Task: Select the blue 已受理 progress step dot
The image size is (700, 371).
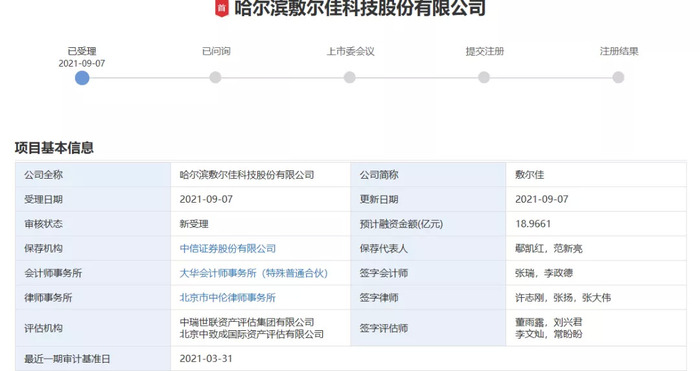Action: (82, 78)
